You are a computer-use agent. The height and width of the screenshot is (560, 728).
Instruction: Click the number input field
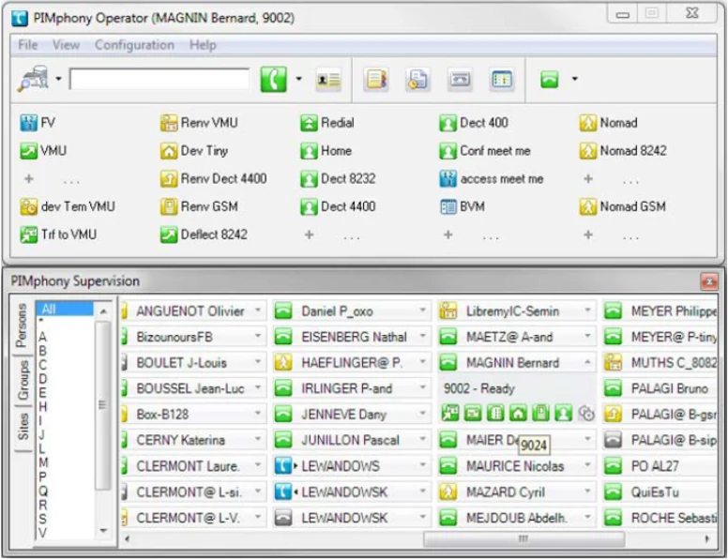point(159,79)
